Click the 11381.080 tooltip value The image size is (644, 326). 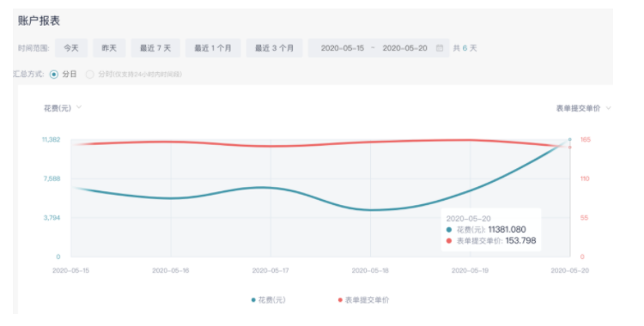[x=507, y=230]
